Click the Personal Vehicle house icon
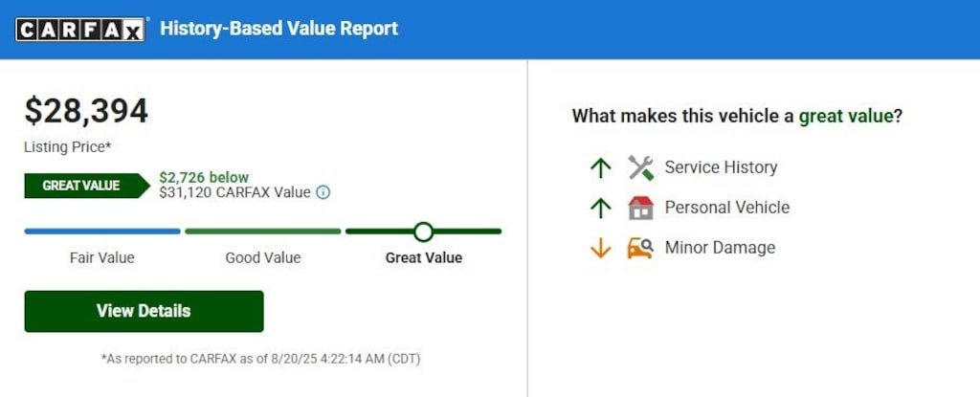980x397 pixels. [x=640, y=208]
